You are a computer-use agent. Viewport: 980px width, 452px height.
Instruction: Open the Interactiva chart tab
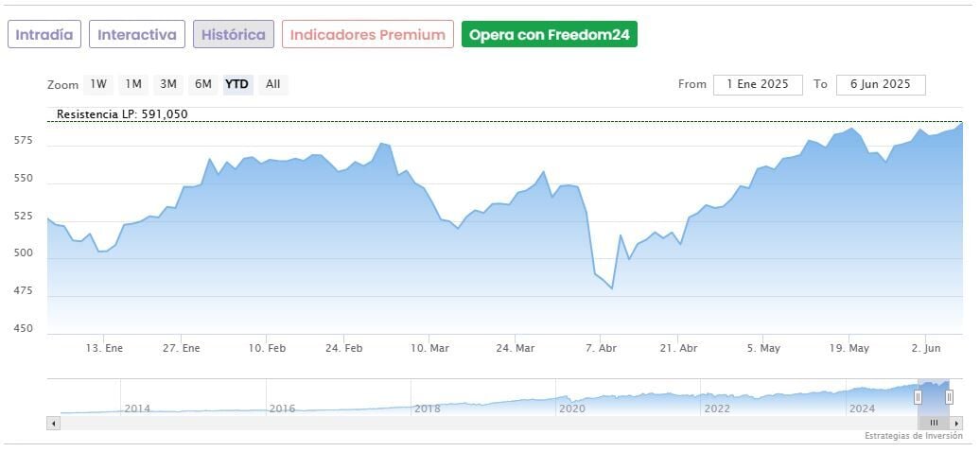pos(137,35)
